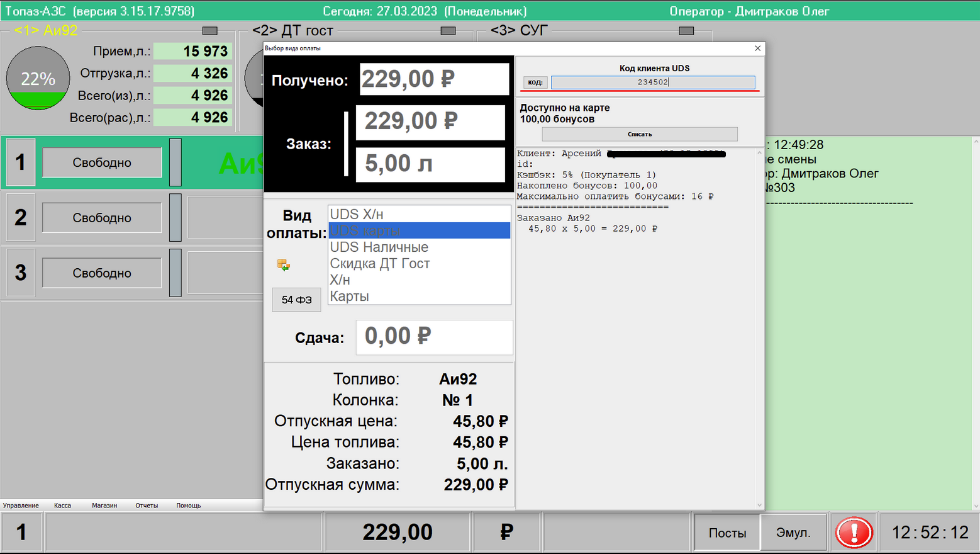Click the Прием value 15 973
The image size is (980, 554).
coord(192,51)
